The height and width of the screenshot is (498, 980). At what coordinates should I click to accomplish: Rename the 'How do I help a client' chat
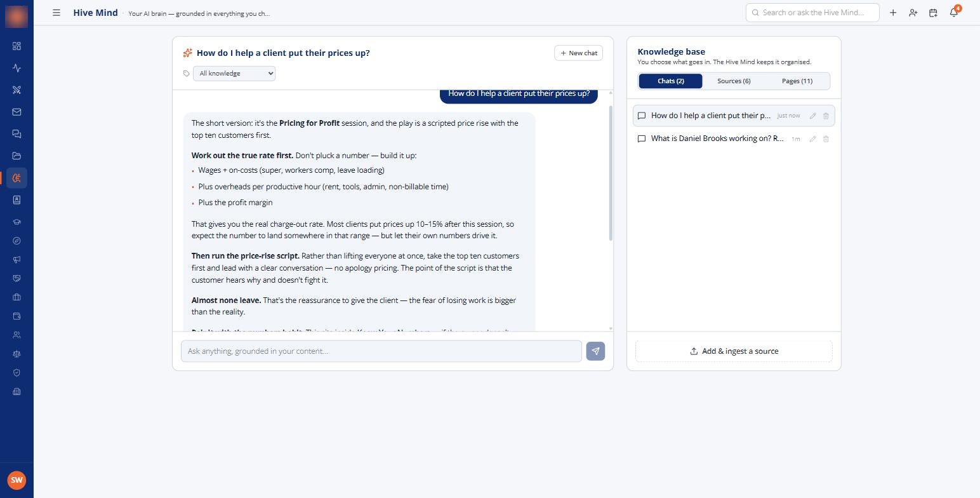(812, 116)
